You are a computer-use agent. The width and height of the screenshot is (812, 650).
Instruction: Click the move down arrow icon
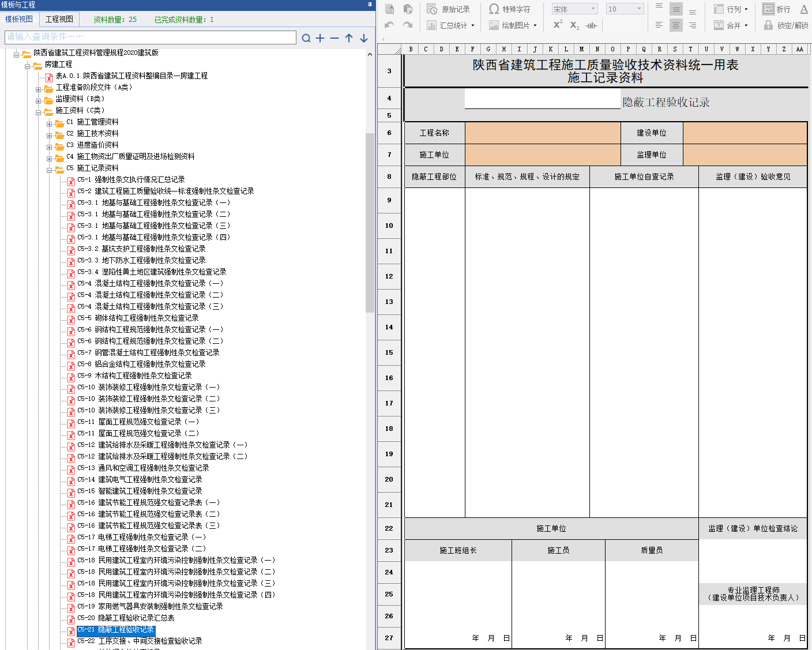[364, 38]
